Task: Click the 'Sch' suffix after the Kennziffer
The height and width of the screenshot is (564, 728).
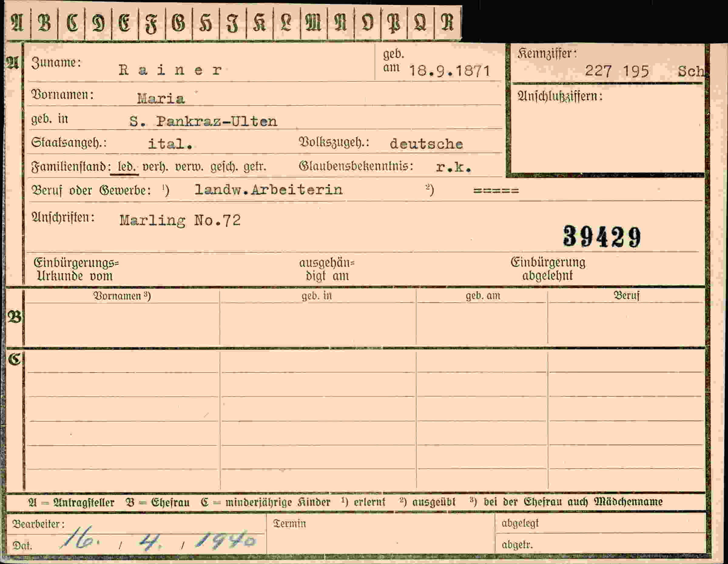Action: click(691, 71)
